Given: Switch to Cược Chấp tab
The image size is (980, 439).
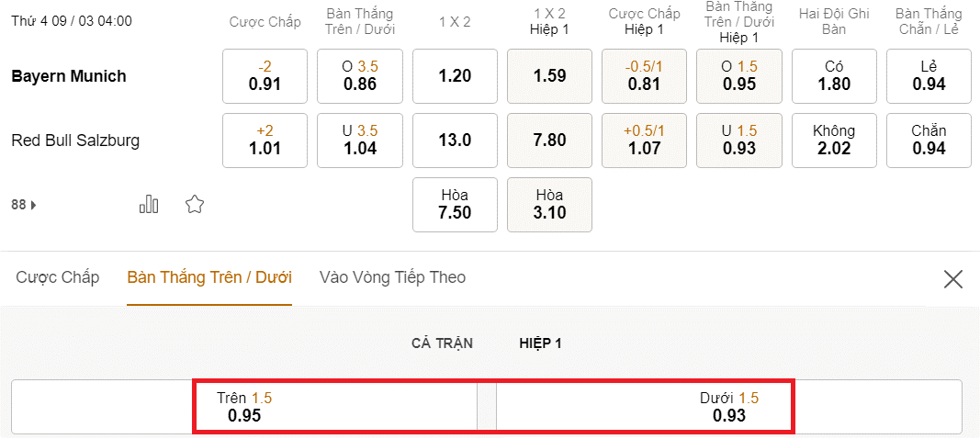Looking at the screenshot, I should (x=57, y=277).
